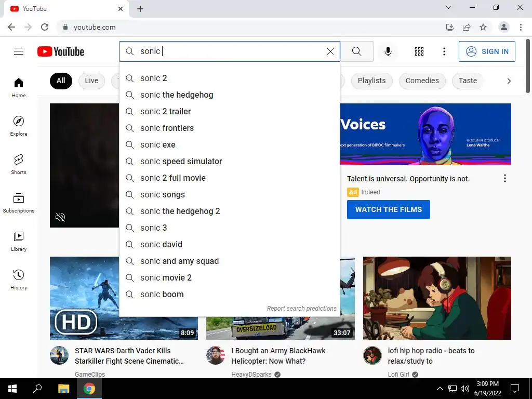Screen dimensions: 532x399
Task: Bookmark this page with the star icon
Action: (483, 27)
